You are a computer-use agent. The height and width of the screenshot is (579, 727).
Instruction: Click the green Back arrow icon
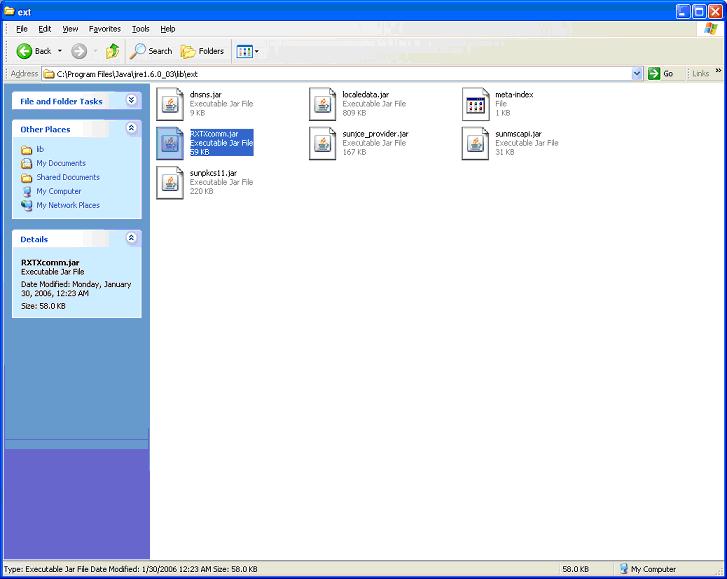(x=24, y=51)
